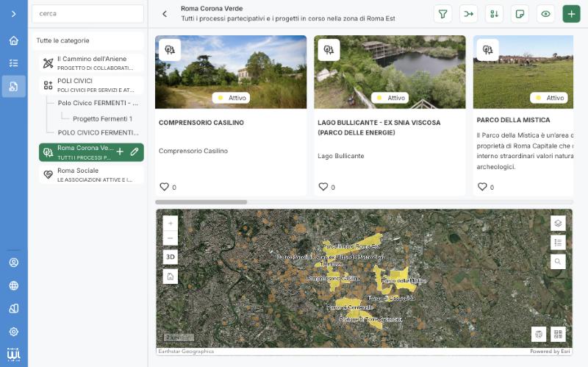Click the horizontal cards scrollbar thumb
The height and width of the screenshot is (367, 588).
(x=201, y=202)
